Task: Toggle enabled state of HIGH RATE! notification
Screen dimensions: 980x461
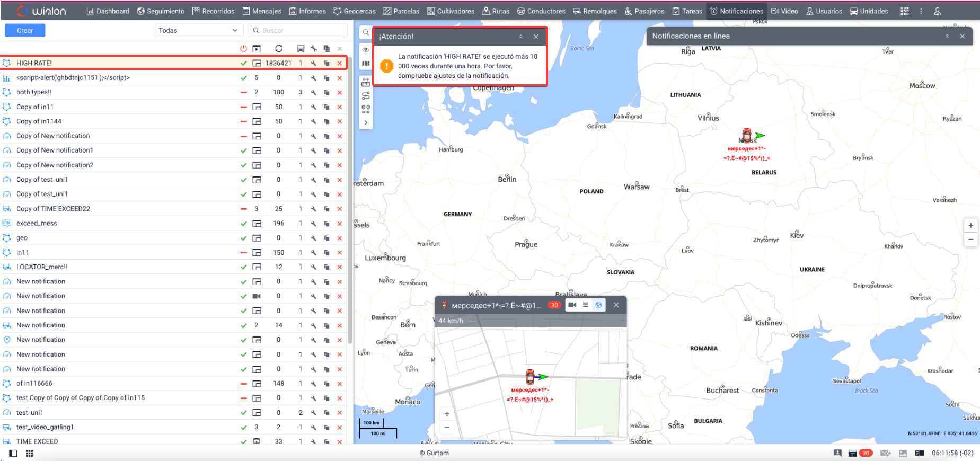Action: point(244,63)
